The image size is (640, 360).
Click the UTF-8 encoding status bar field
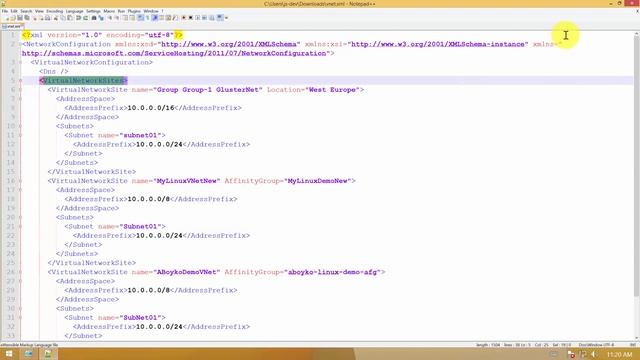[596, 345]
